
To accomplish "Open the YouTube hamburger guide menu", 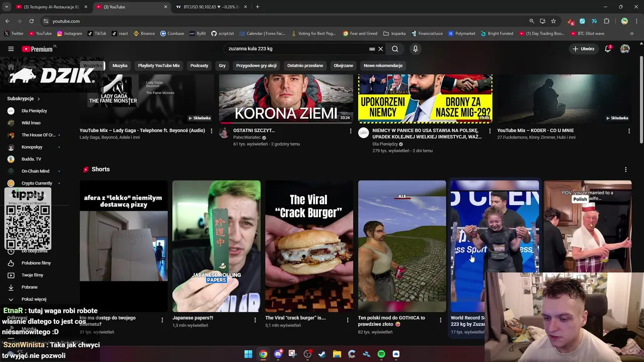I will [11, 49].
